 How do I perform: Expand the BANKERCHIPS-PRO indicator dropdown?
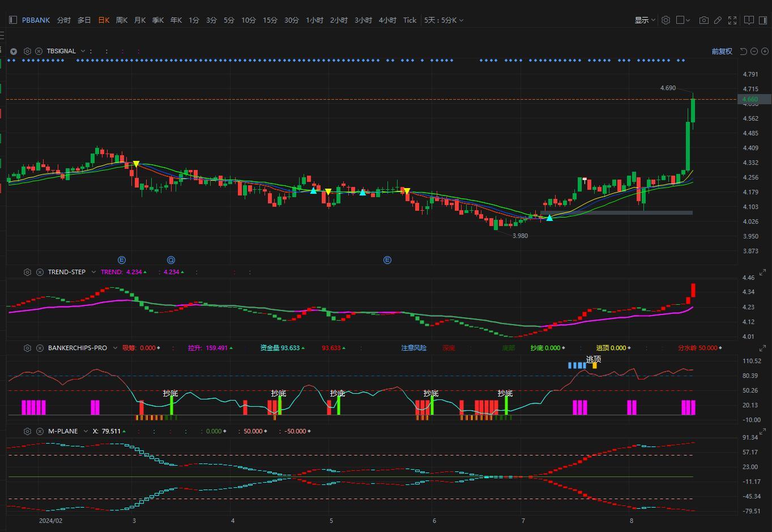[115, 348]
